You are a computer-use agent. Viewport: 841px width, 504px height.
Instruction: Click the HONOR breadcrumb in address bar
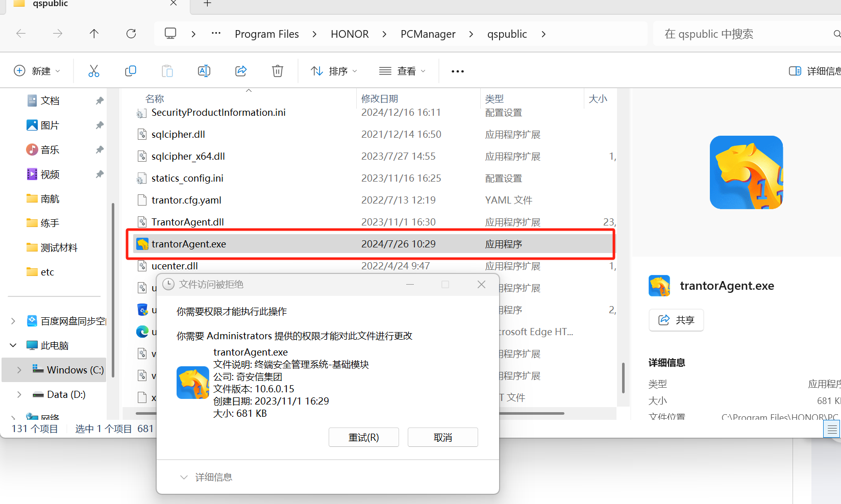click(x=350, y=34)
